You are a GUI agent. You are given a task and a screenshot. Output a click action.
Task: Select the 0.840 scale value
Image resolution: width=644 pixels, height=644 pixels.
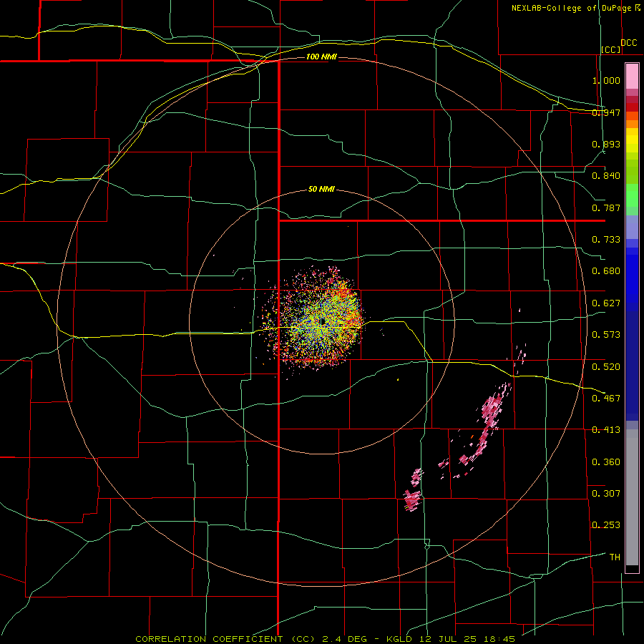coord(606,176)
